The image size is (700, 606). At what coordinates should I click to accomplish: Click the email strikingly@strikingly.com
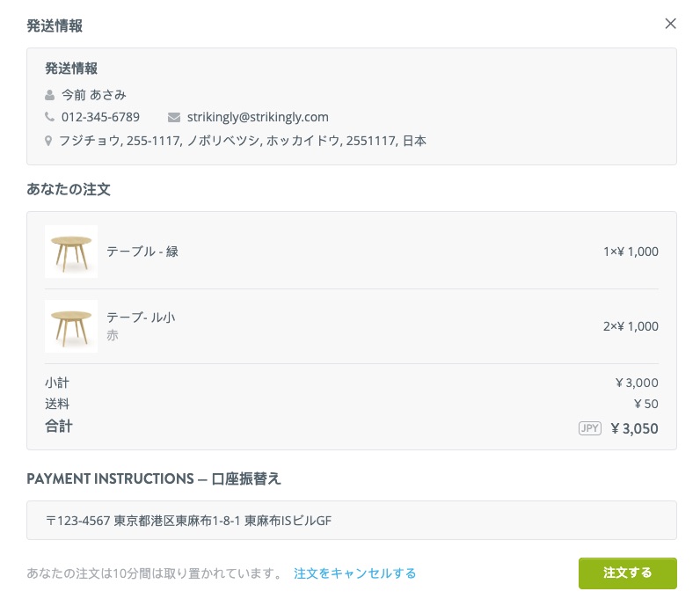click(258, 117)
